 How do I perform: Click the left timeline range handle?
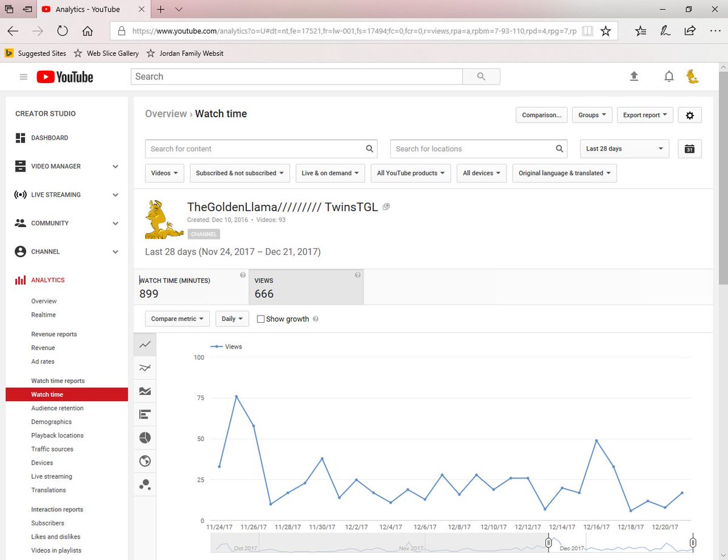coord(548,542)
